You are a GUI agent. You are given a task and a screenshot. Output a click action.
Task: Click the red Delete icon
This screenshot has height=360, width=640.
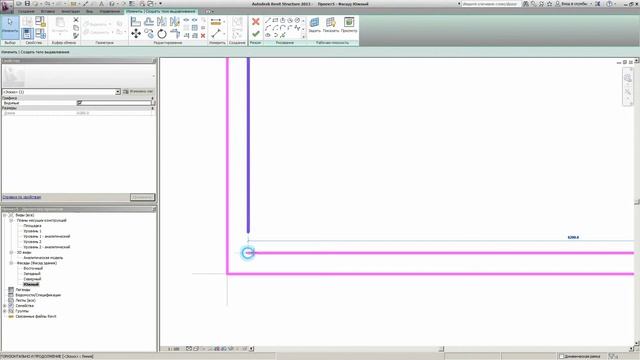click(203, 36)
